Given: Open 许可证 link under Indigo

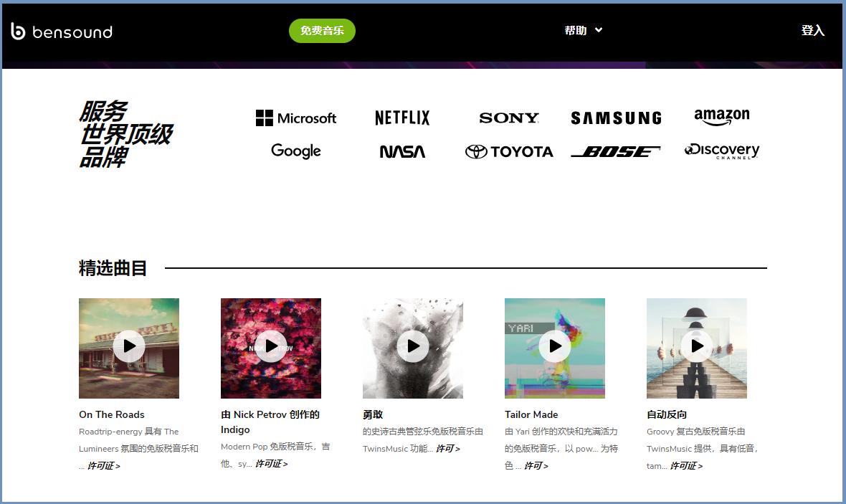Looking at the screenshot, I should (272, 464).
